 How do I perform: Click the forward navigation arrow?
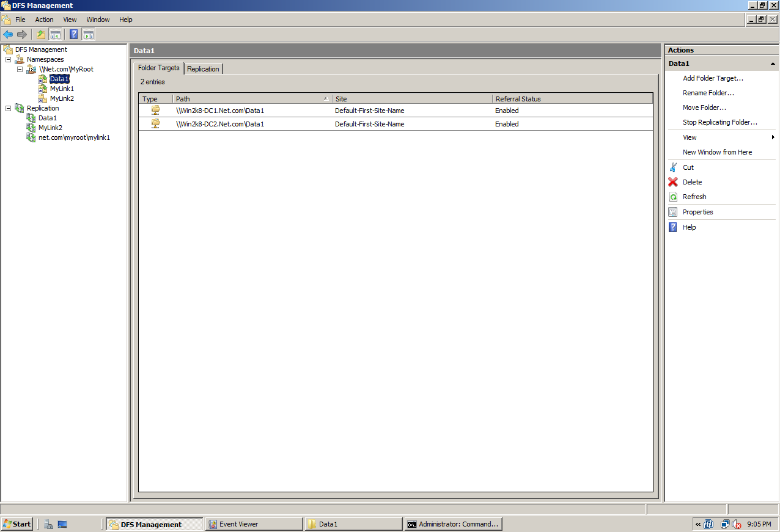click(23, 34)
